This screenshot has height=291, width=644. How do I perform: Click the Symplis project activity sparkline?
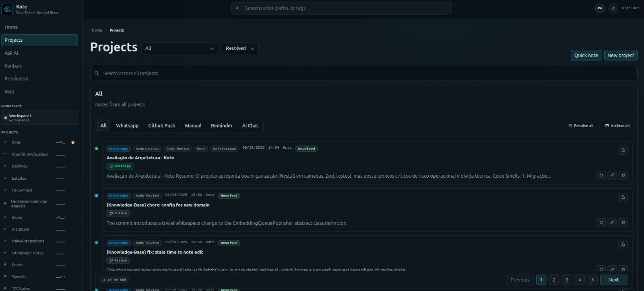click(x=60, y=277)
